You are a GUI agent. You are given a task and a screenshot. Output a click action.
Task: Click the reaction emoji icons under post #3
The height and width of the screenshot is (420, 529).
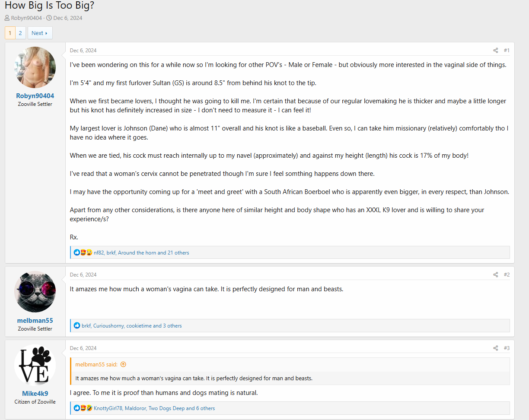tap(83, 408)
